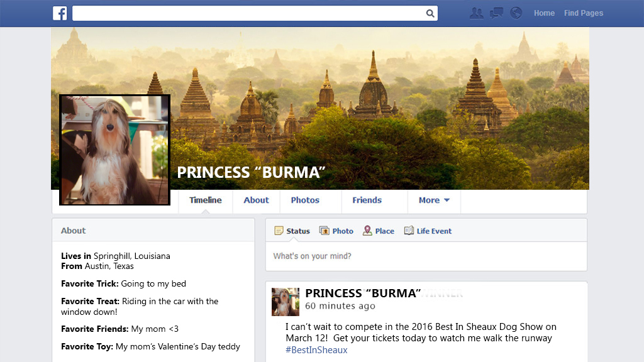View the Friends tab
The width and height of the screenshot is (644, 362).
coord(367,200)
